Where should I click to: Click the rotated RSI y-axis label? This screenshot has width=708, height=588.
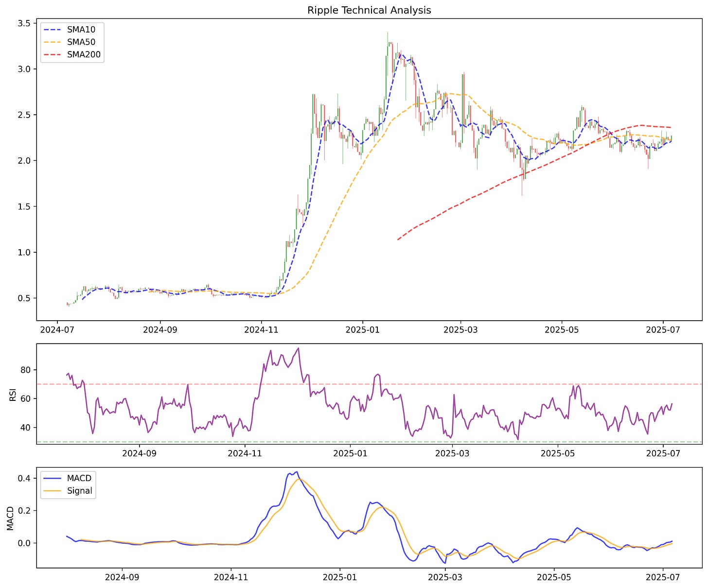coord(13,394)
